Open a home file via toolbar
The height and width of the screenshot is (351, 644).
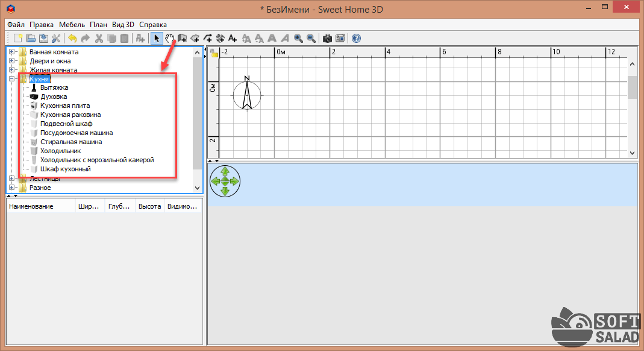pos(31,39)
